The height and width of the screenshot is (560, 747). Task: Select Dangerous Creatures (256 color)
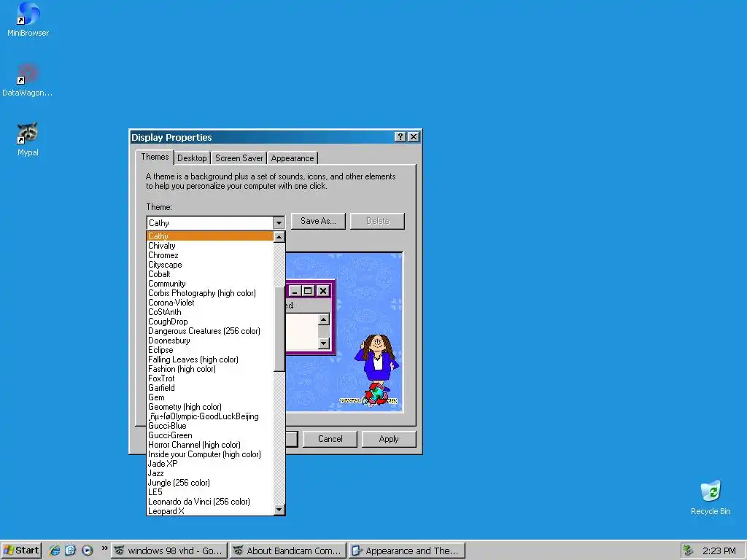click(210, 331)
